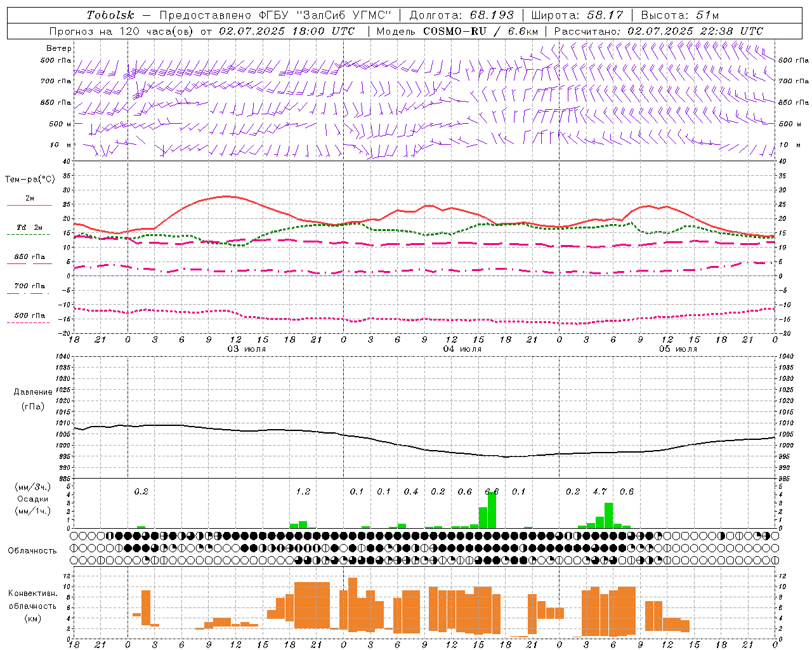Click the tallest green precipitation bar under 6.6
812x650 pixels.
[492, 510]
